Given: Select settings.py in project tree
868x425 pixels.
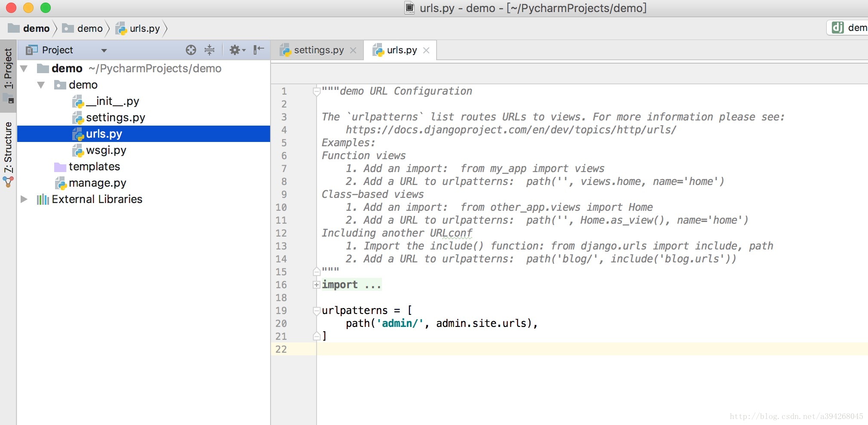Looking at the screenshot, I should tap(144, 117).
